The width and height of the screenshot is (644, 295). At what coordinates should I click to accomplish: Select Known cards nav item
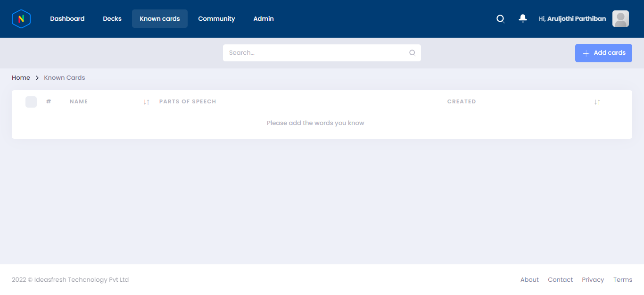coord(160,19)
